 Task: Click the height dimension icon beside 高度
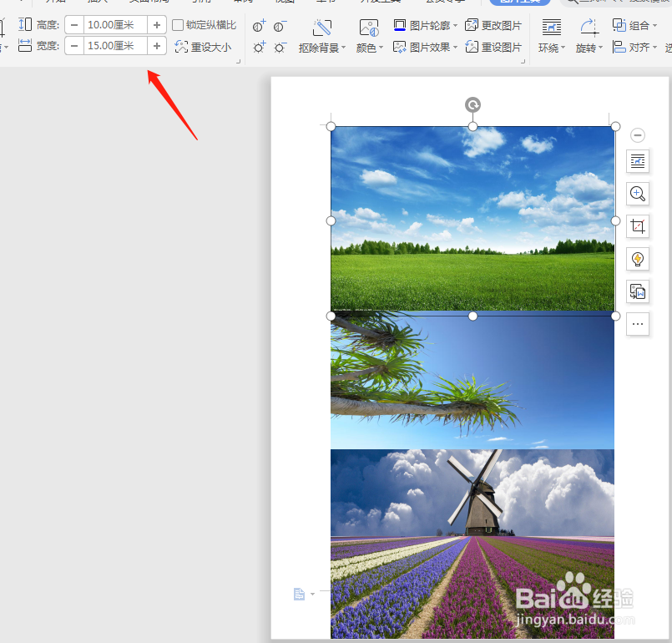point(25,24)
